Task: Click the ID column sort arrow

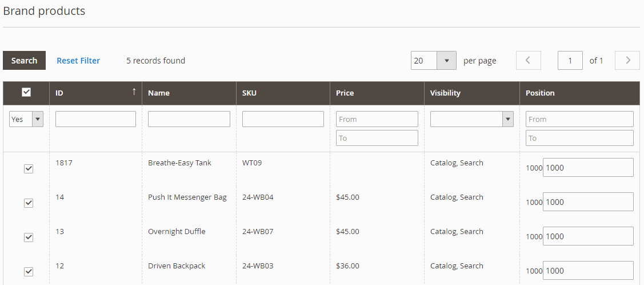Action: [134, 92]
